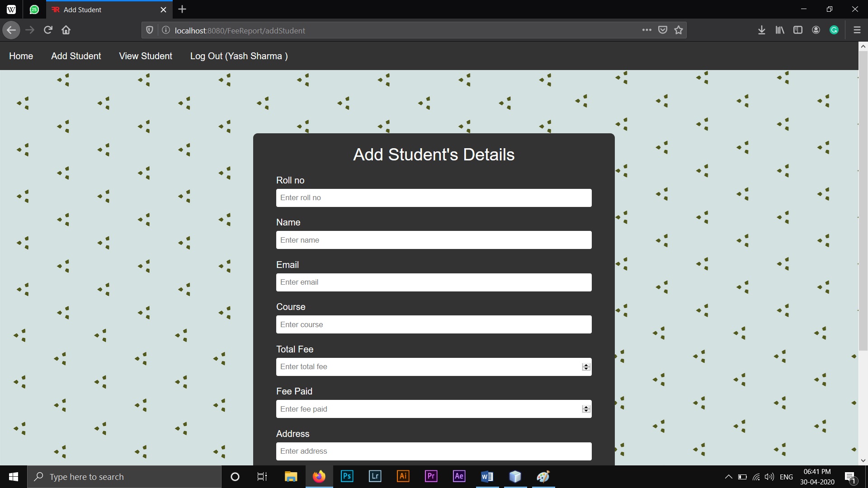The image size is (868, 488).
Task: Click the Fee Paid spinner arrows
Action: tap(586, 409)
